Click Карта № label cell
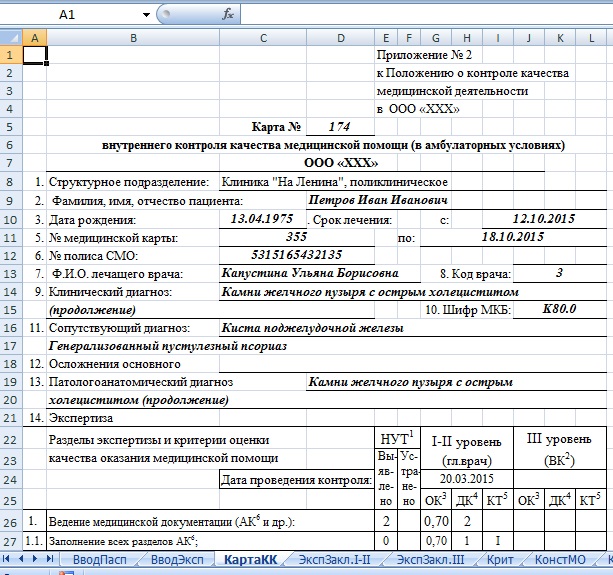Screen dimensions: 613x575 click(276, 127)
